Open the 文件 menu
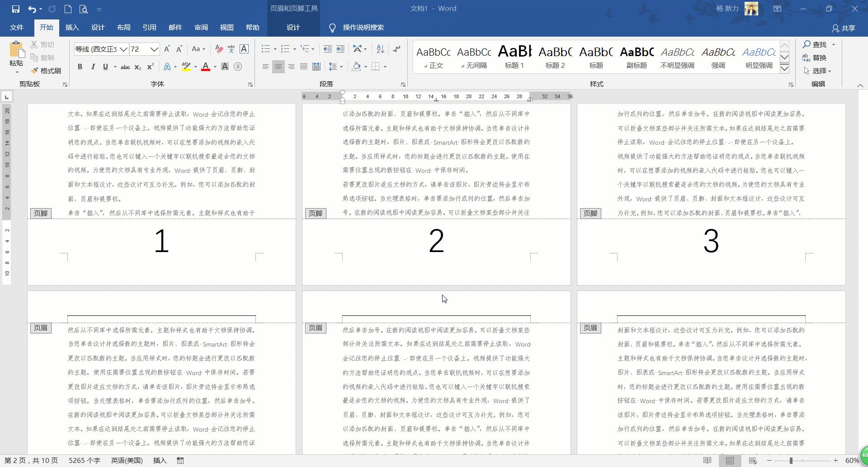The height and width of the screenshot is (467, 868). [x=16, y=27]
